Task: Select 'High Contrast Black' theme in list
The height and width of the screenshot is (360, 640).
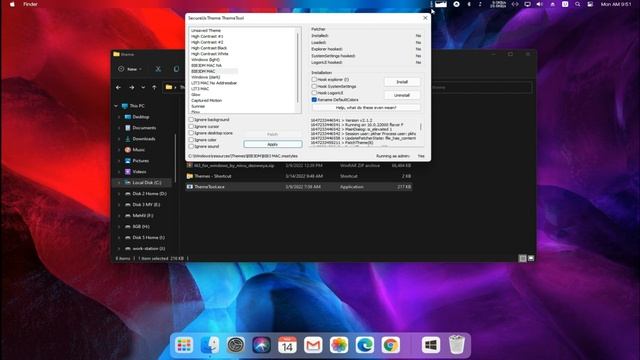Action: click(x=209, y=48)
